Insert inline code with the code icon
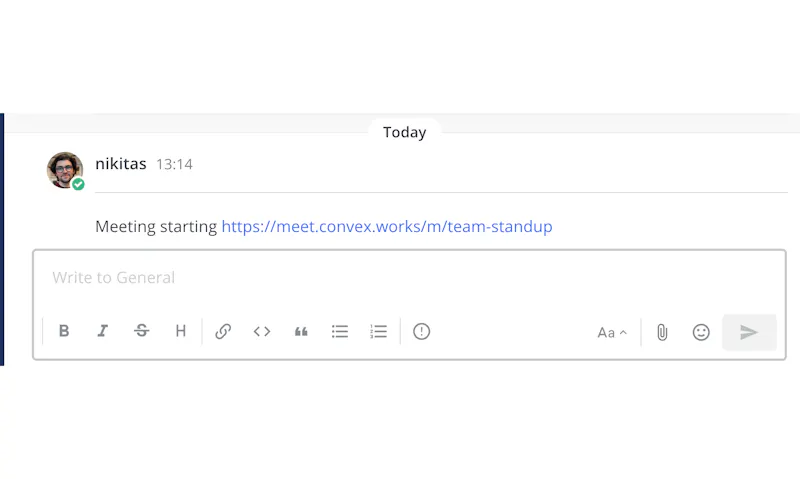800x479 pixels. 262,332
